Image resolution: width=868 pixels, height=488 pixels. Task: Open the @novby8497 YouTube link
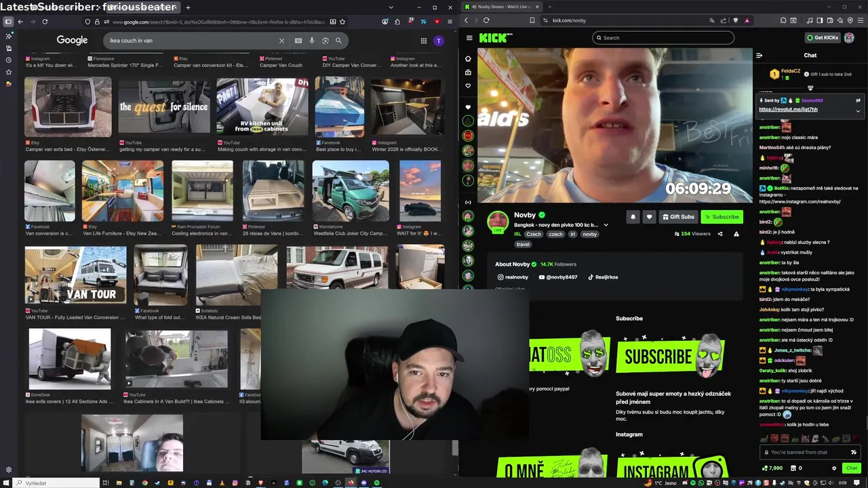click(x=558, y=277)
